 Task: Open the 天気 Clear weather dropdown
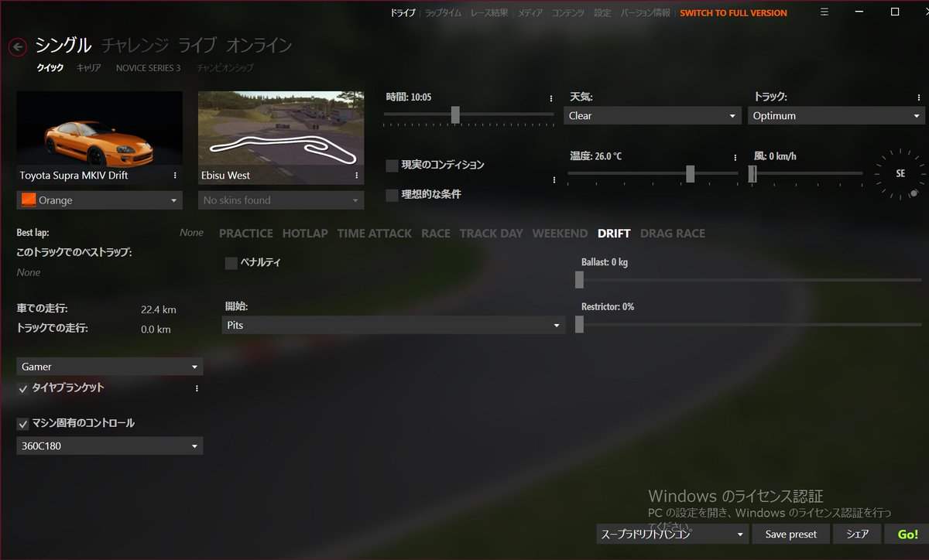(653, 116)
